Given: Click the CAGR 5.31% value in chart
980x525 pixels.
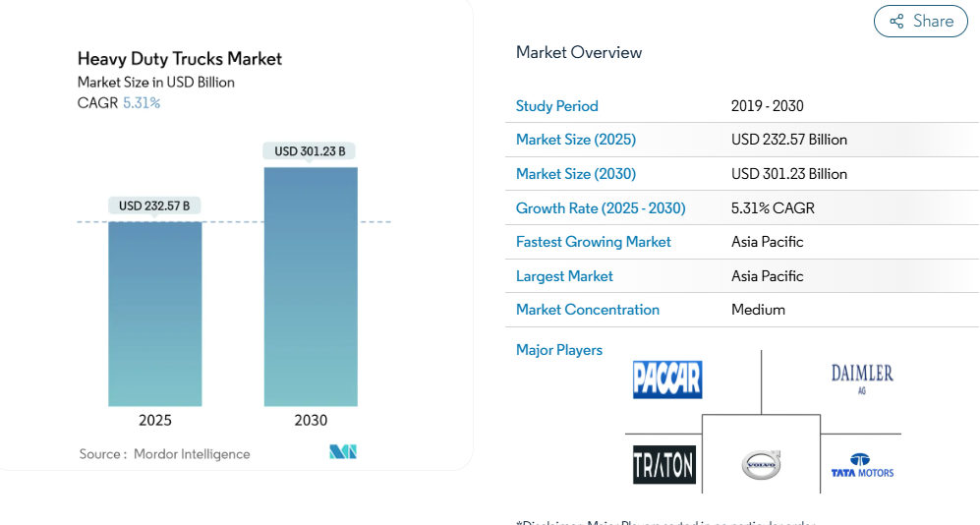Looking at the screenshot, I should click(141, 103).
